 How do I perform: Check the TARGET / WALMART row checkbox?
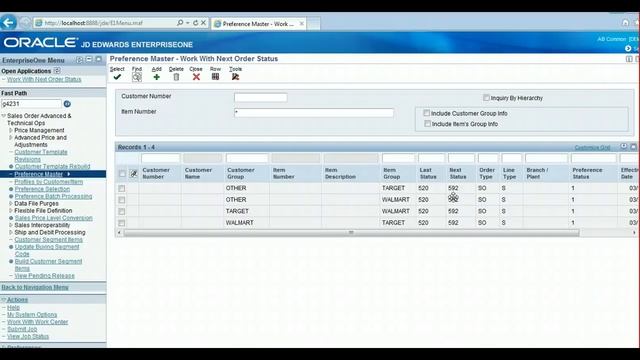coord(122,211)
